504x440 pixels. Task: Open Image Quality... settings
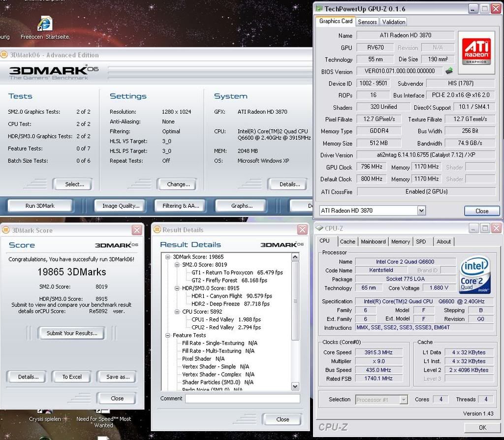click(121, 206)
